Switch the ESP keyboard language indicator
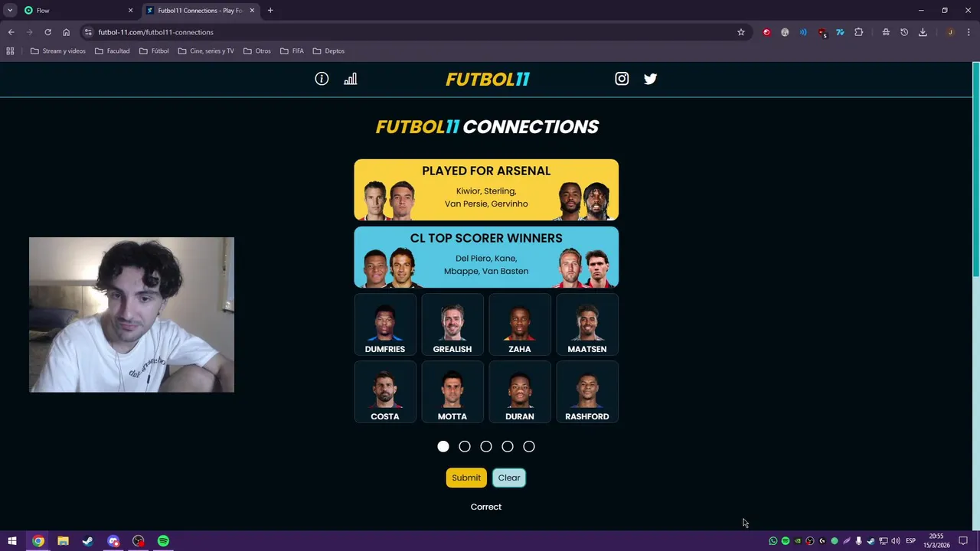Image resolution: width=980 pixels, height=551 pixels. [910, 541]
